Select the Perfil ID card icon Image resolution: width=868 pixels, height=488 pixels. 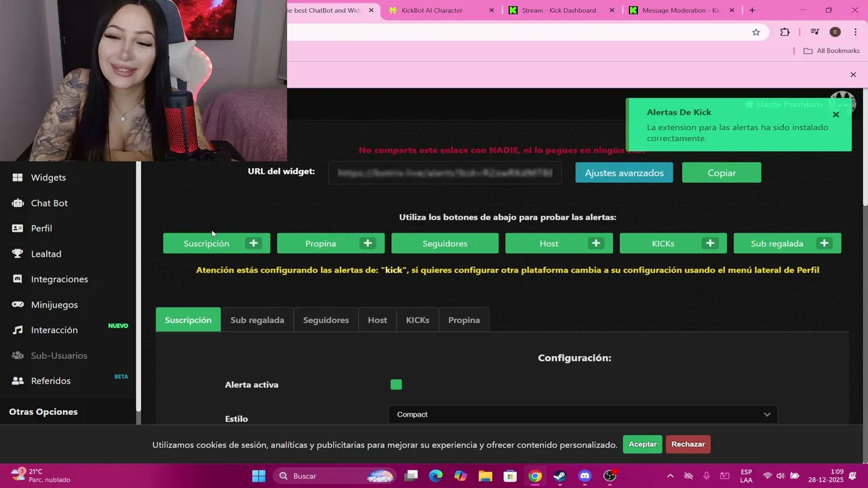(x=18, y=228)
